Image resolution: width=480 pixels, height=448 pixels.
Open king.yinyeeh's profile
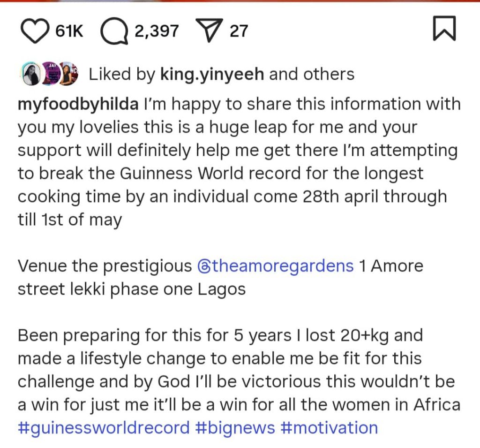point(212,74)
